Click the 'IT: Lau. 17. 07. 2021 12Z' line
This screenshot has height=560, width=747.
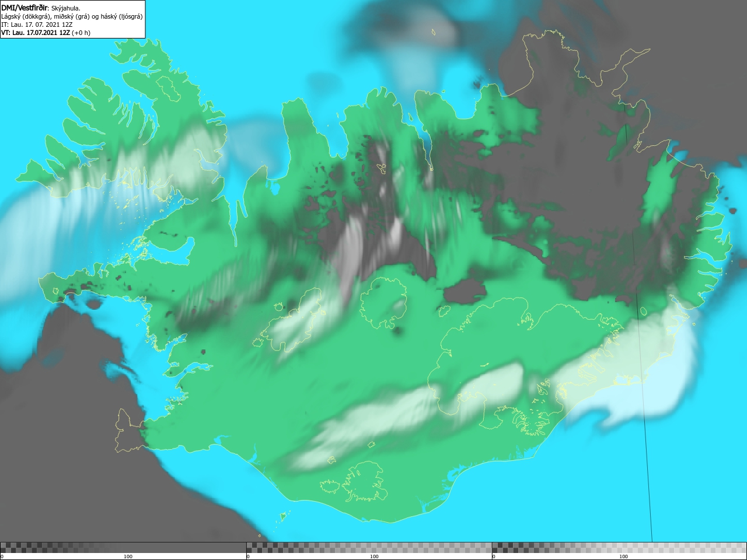click(37, 24)
